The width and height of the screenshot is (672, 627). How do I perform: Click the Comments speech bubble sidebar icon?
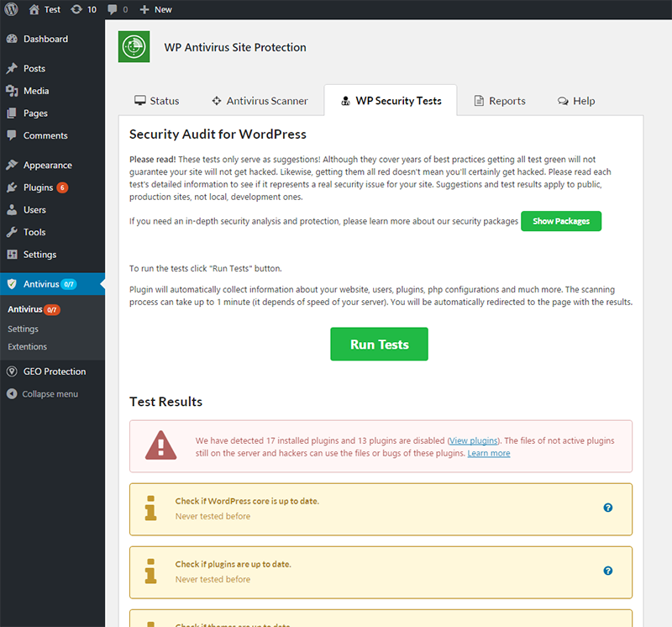12,135
